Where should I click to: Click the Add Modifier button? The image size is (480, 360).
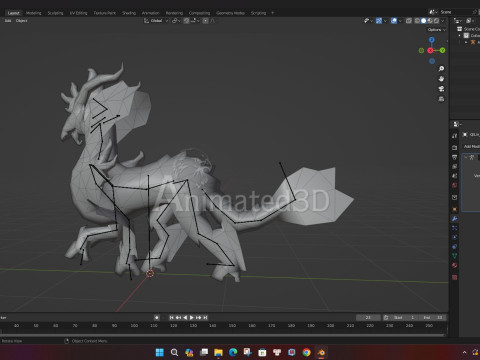(471, 147)
